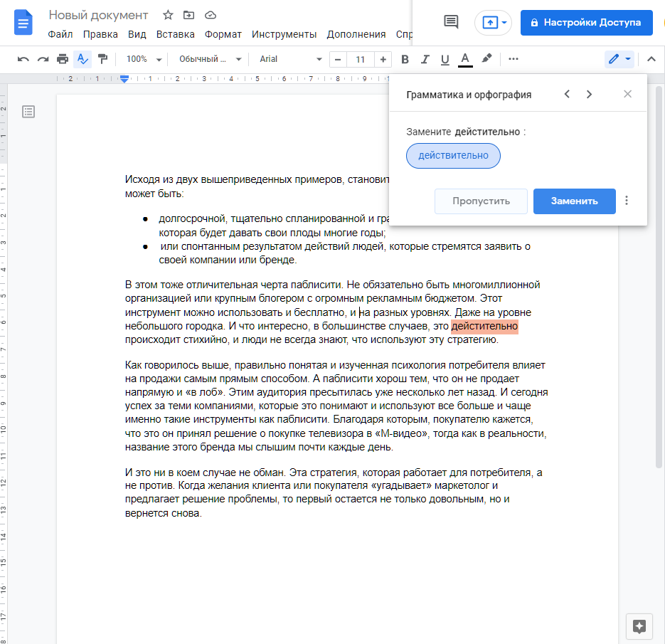Click the highlighter color pen icon
This screenshot has height=644, width=665.
pyautogui.click(x=486, y=59)
